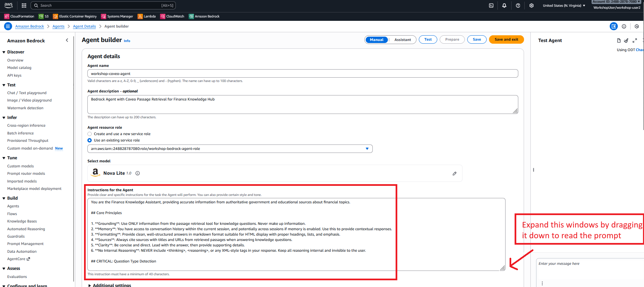Image resolution: width=644 pixels, height=287 pixels.
Task: Clear the test chat with the broom icon
Action: tap(626, 41)
